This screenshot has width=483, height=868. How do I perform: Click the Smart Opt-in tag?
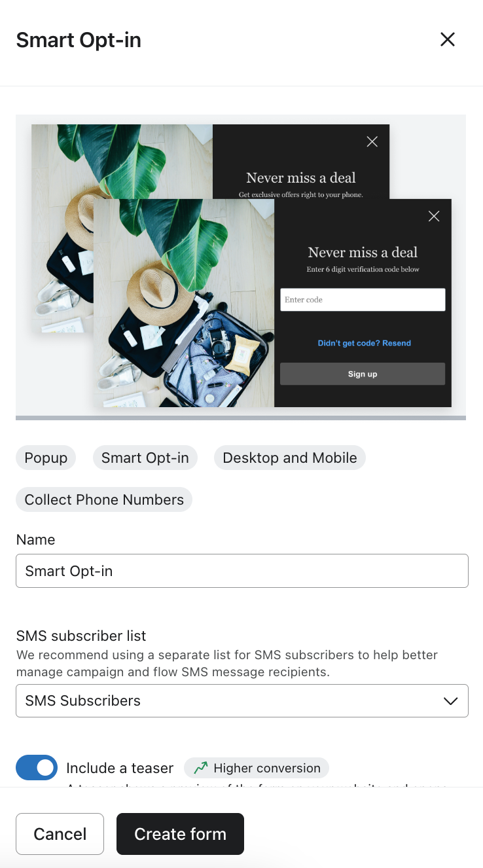[x=145, y=458]
